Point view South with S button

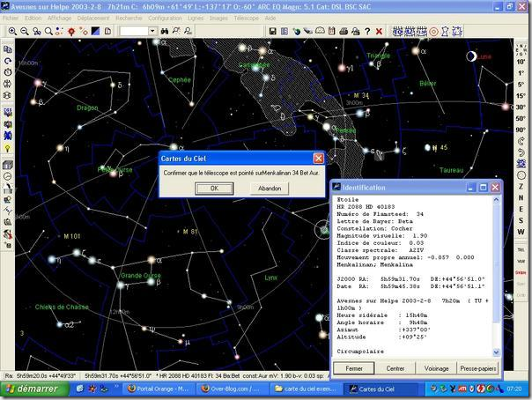click(x=521, y=220)
